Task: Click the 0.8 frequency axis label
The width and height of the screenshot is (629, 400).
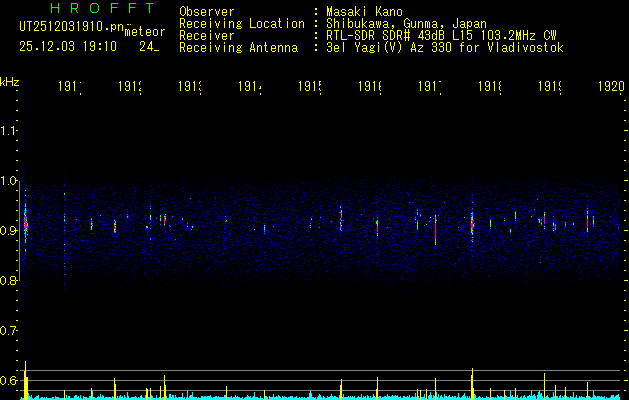Action: 8,280
